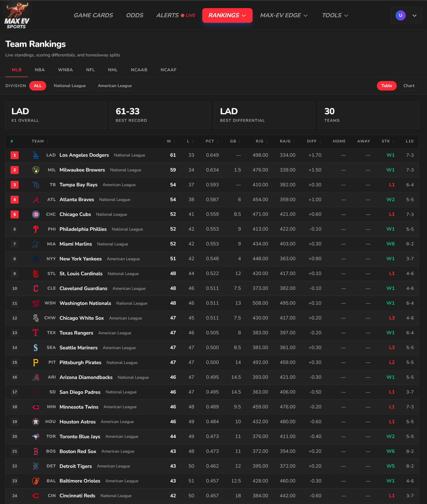Click the Chicago Cubs logo icon
The width and height of the screenshot is (427, 504).
[x=36, y=214]
